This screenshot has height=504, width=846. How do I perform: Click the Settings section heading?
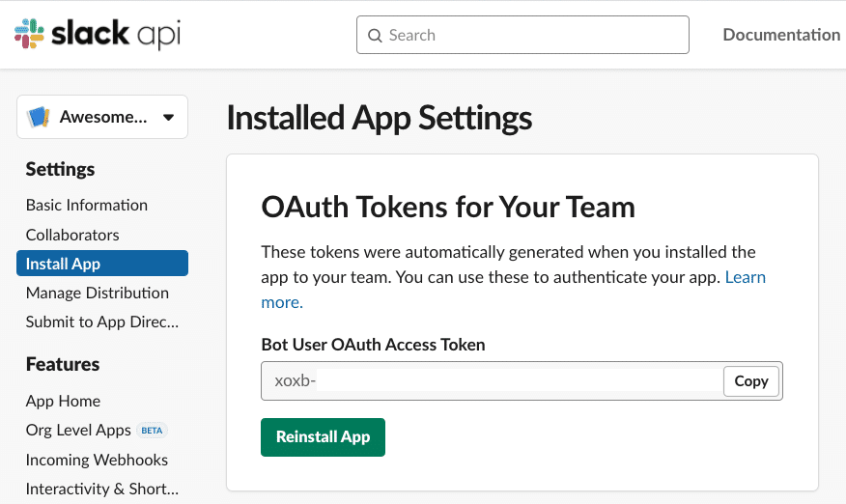click(x=60, y=169)
